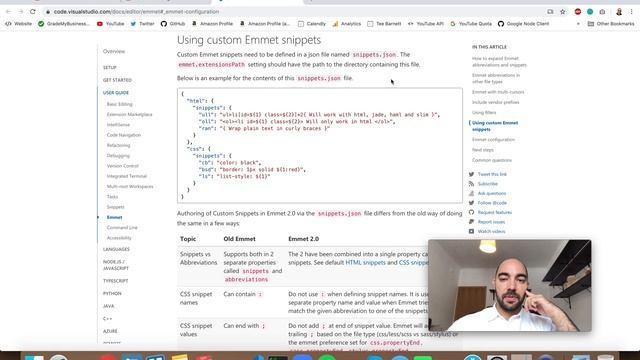The height and width of the screenshot is (360, 640).
Task: Click the Twitter icon beside Follow @code
Action: [x=471, y=203]
